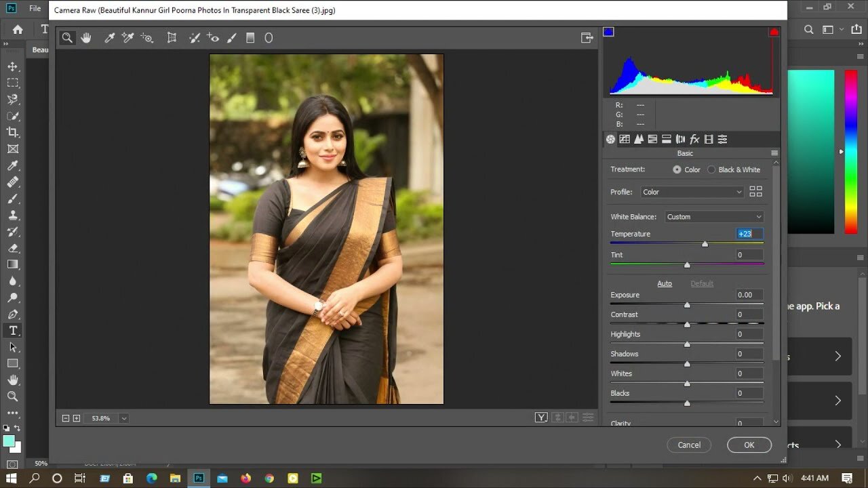Click the Cancel button
The width and height of the screenshot is (868, 488).
[689, 445]
